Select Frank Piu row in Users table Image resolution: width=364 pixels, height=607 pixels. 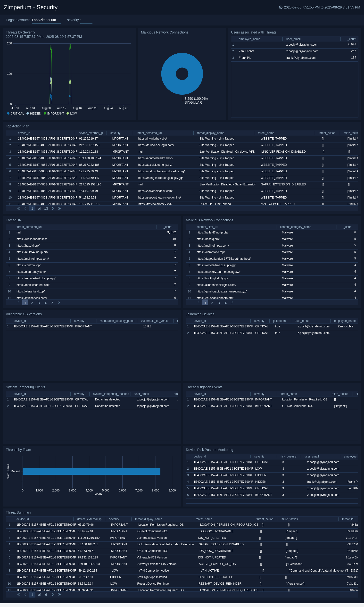coord(294,58)
